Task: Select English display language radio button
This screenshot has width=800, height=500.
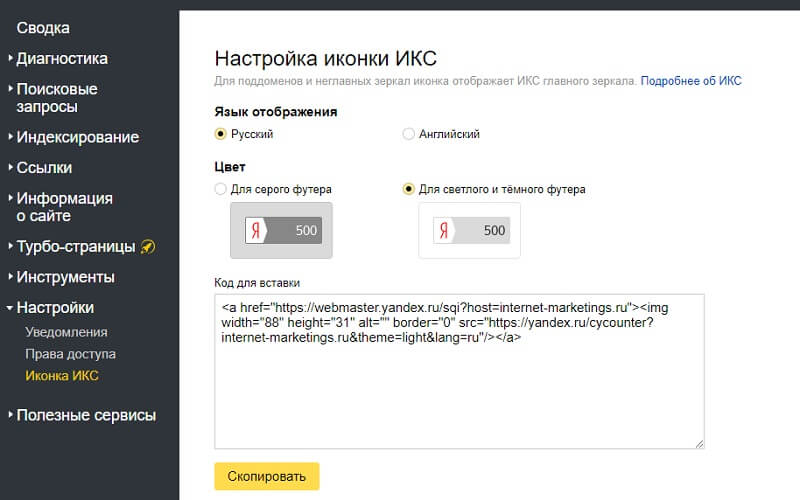Action: click(408, 134)
